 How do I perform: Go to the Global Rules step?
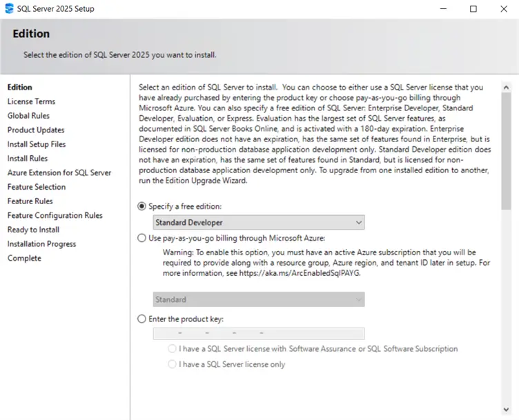(x=28, y=116)
